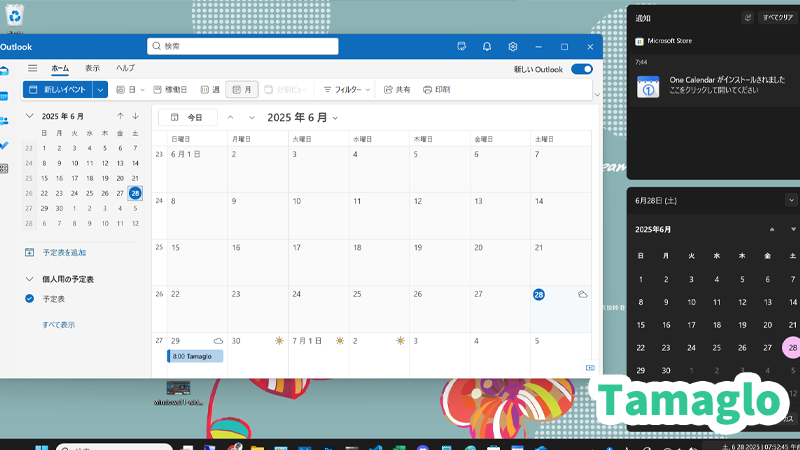Open the View ribbon tab
The height and width of the screenshot is (450, 800).
click(x=92, y=68)
